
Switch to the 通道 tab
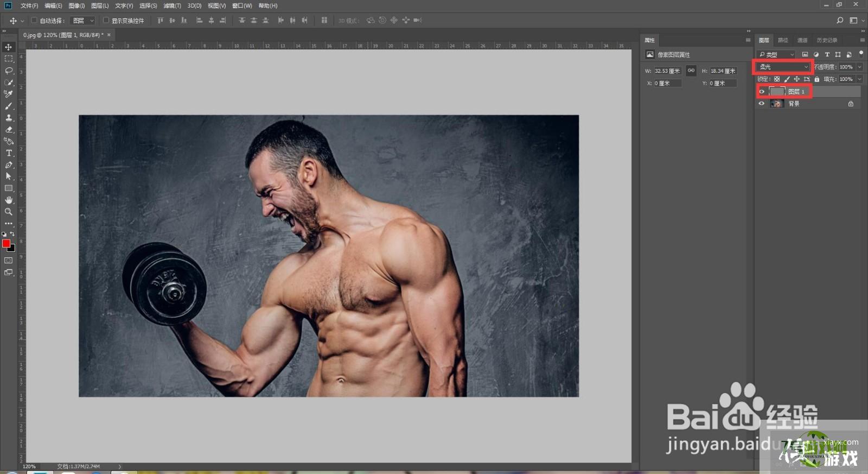802,40
